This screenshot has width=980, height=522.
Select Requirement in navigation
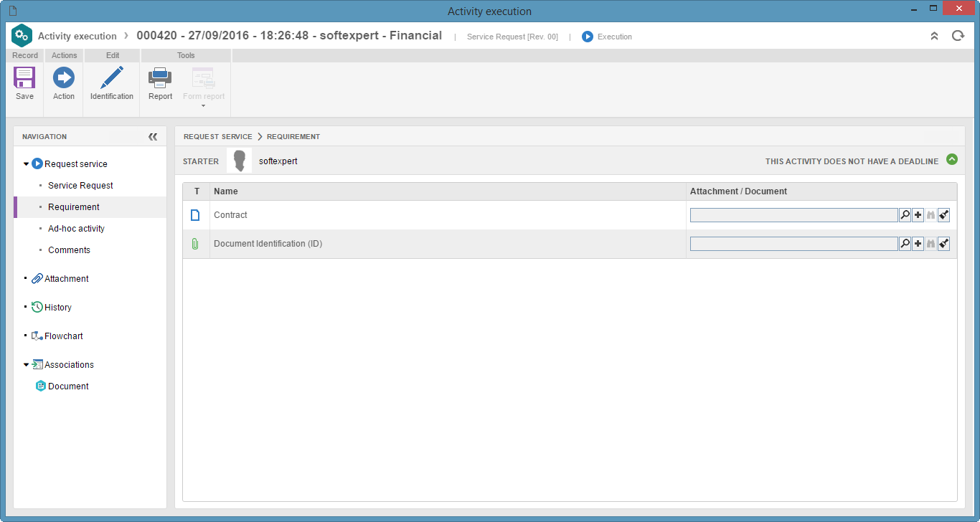point(74,207)
